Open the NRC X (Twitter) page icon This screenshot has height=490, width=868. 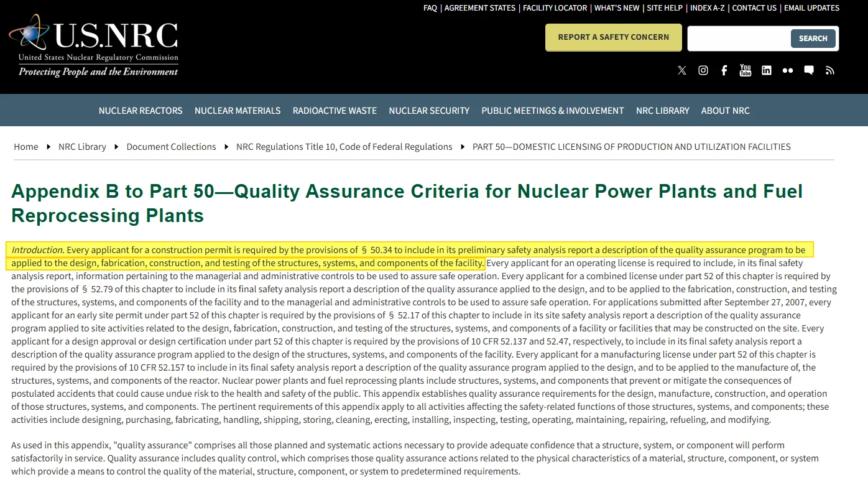point(682,70)
